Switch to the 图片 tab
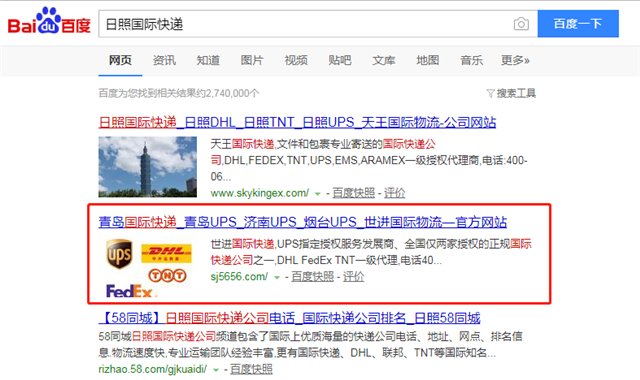 [x=252, y=60]
